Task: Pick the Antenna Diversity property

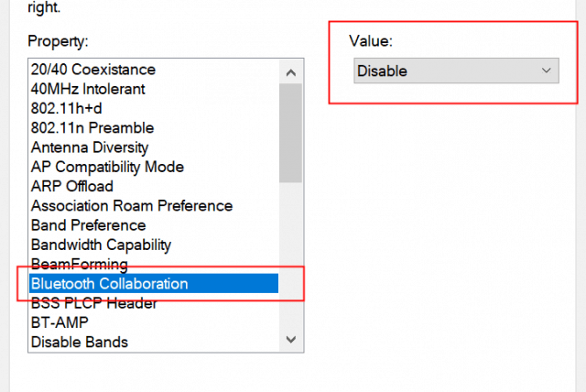Action: click(x=90, y=147)
